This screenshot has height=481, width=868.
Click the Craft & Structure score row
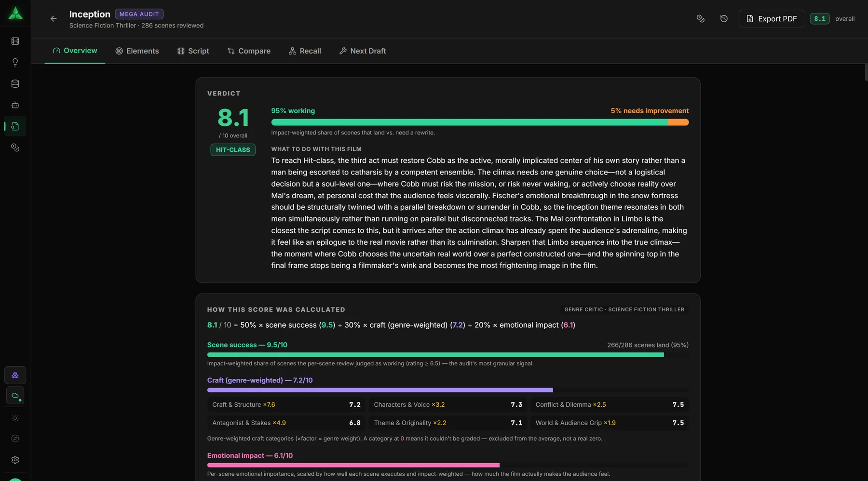pos(286,405)
